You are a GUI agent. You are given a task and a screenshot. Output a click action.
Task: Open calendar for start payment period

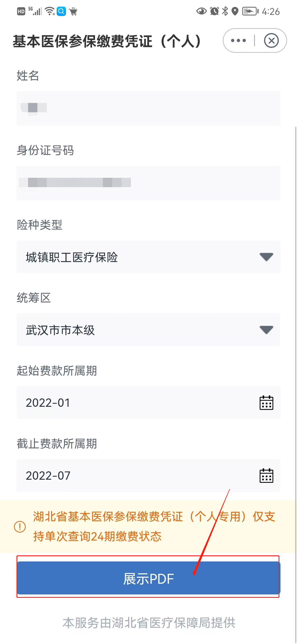pyautogui.click(x=266, y=403)
